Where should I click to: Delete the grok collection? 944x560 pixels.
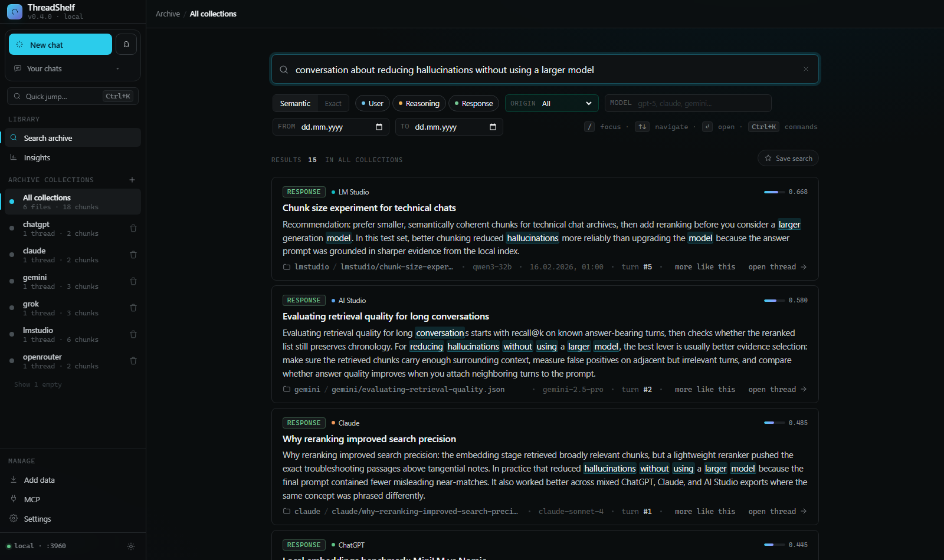pos(133,308)
